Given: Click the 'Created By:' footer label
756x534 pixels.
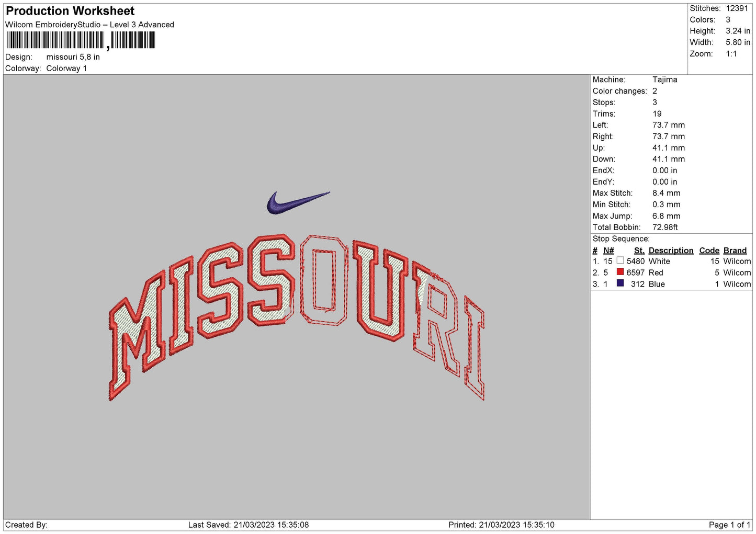Looking at the screenshot, I should 26,525.
